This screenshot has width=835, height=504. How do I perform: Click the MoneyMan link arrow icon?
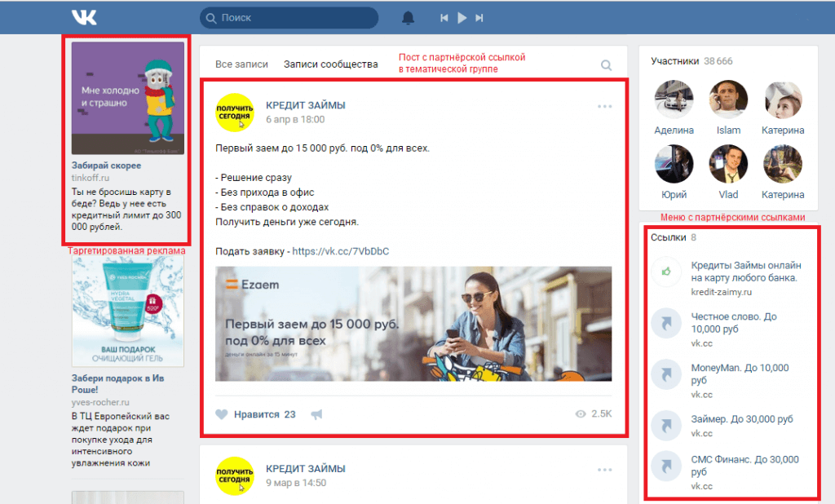667,374
